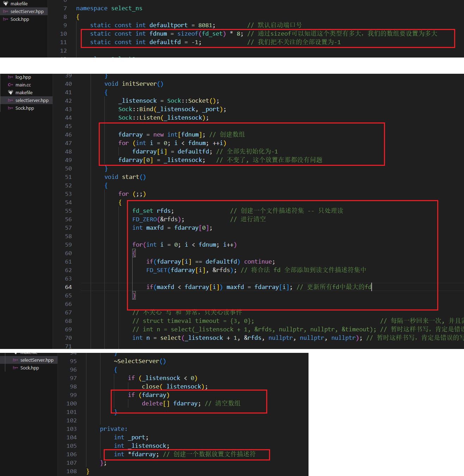Click 'private:' on line 103
Viewport: 464px width, 476px height.
click(114, 429)
